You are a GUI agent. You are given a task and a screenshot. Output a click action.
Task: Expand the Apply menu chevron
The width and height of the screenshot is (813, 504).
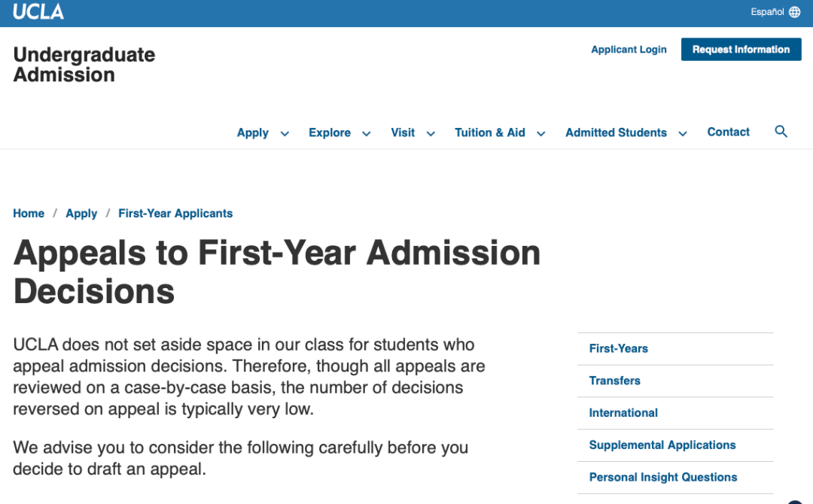285,134
